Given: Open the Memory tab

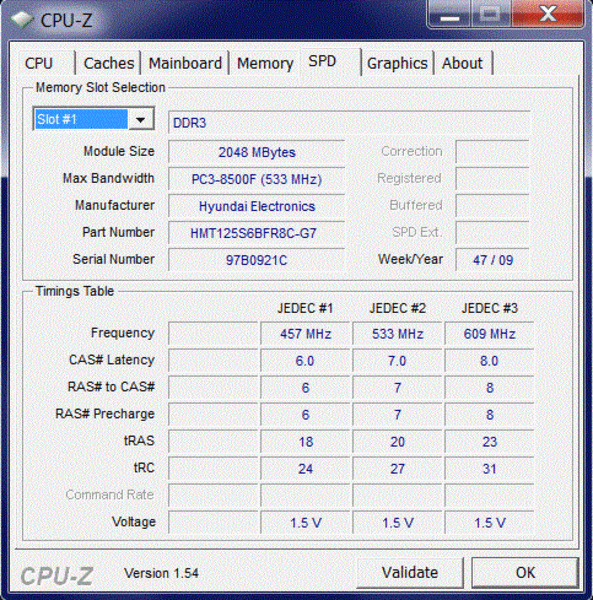Looking at the screenshot, I should click(265, 64).
